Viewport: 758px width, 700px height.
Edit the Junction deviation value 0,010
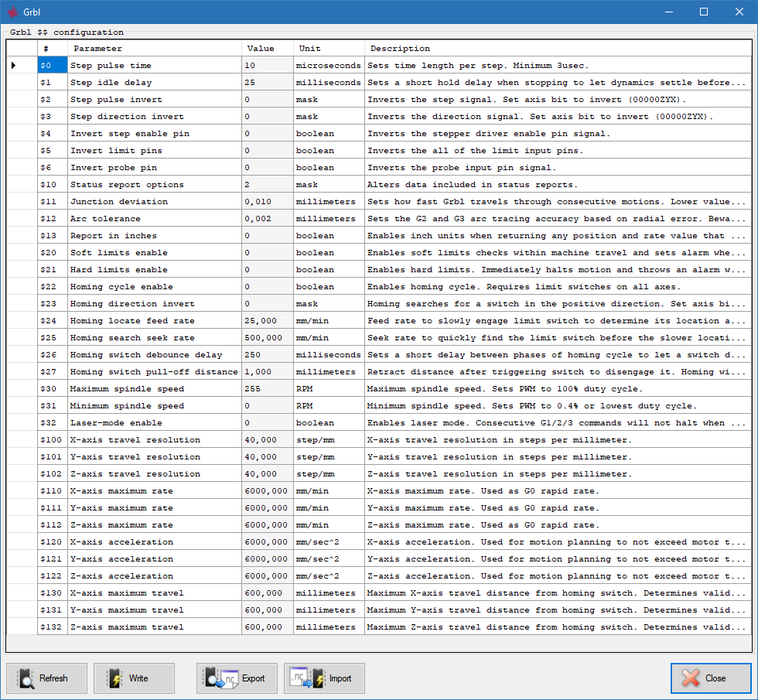pos(268,202)
